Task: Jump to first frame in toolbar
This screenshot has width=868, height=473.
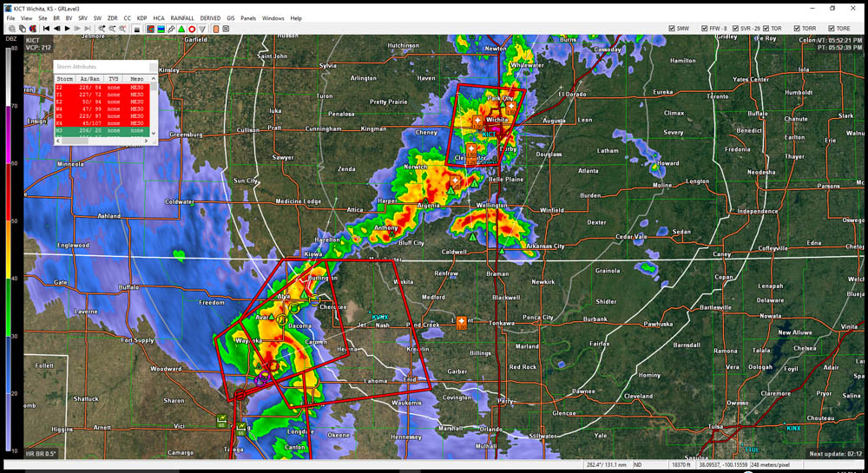Action: [46, 29]
